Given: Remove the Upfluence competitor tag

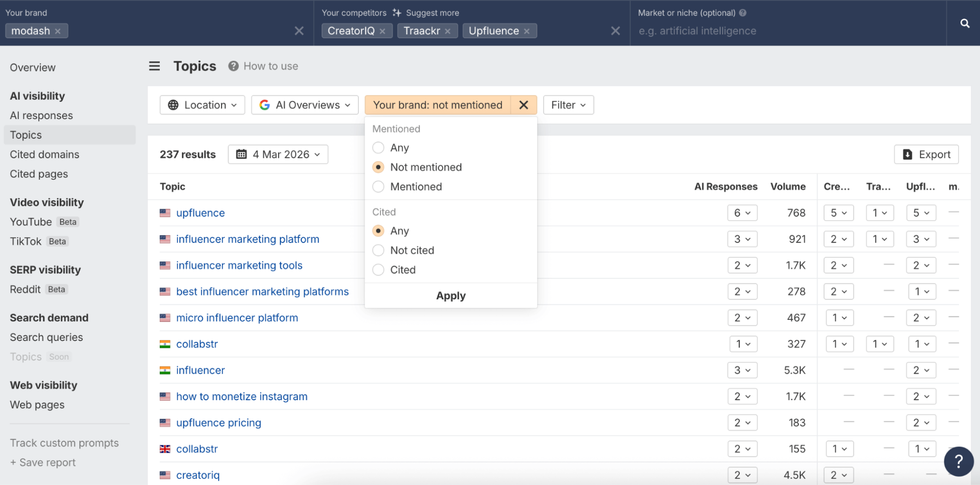Looking at the screenshot, I should tap(527, 31).
